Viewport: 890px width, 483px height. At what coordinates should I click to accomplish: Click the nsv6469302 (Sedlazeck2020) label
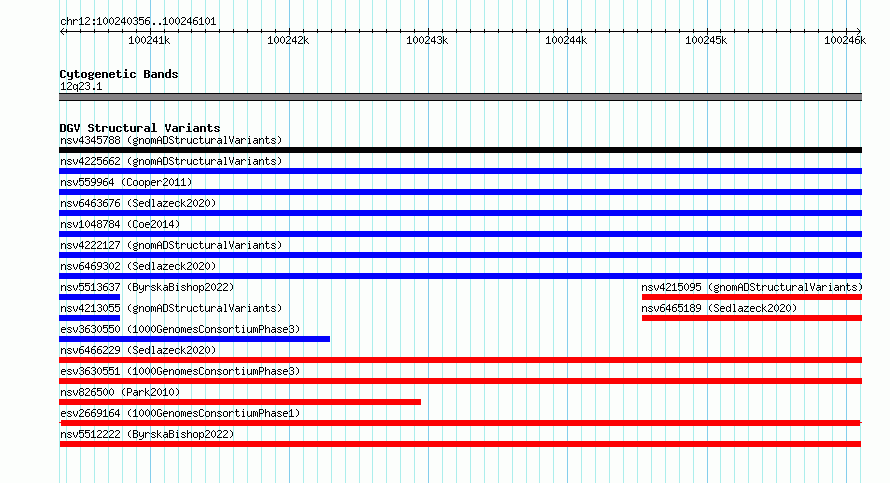coord(138,266)
